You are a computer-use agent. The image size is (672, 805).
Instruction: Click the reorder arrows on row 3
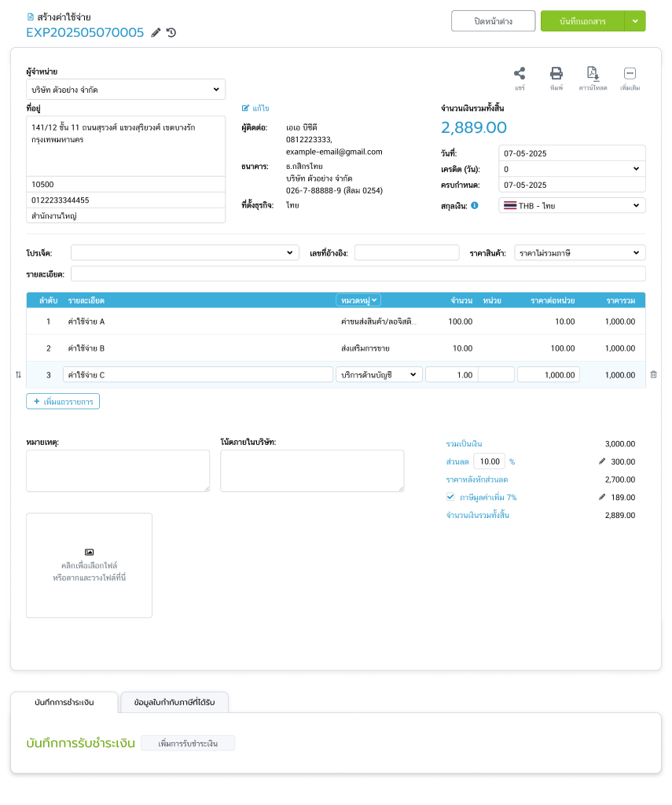click(18, 375)
